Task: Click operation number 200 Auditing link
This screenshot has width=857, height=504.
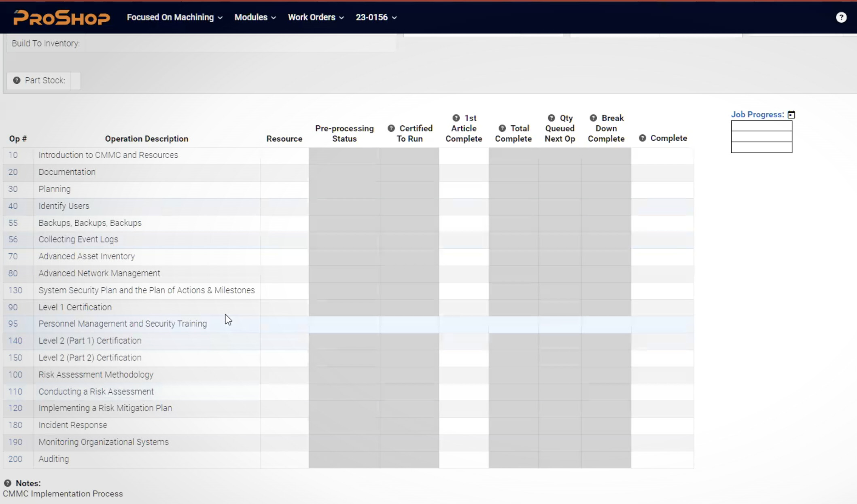Action: coord(15,459)
